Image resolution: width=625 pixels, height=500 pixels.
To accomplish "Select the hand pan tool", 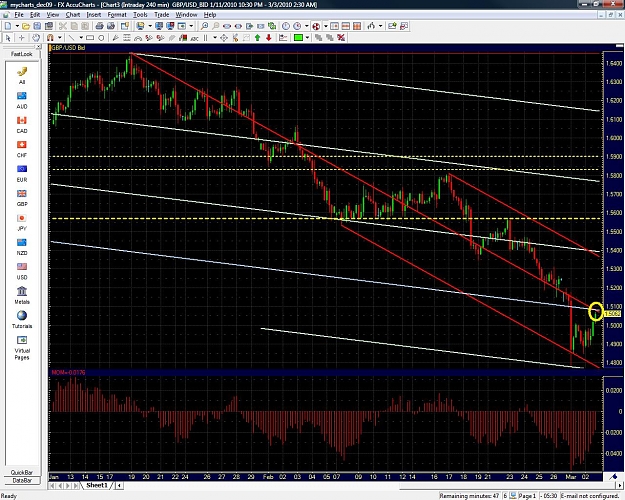I will pos(36,38).
